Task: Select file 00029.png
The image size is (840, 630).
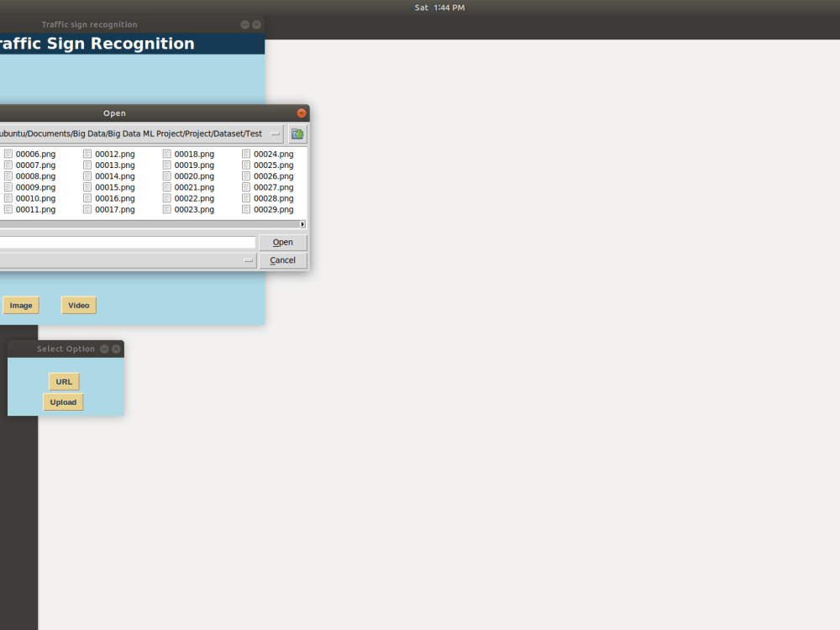Action: [x=268, y=209]
